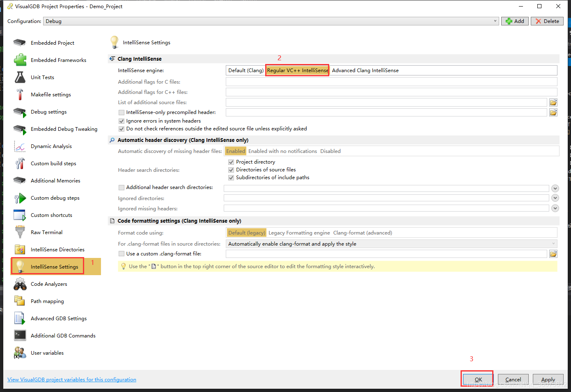Image resolution: width=571 pixels, height=392 pixels.
Task: Click the red X Delete icon
Action: [x=538, y=21]
